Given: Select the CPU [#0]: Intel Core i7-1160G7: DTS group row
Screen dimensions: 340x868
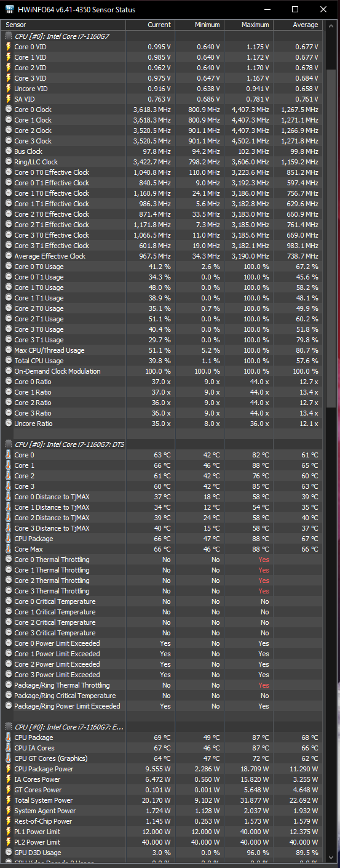Looking at the screenshot, I should 162,444.
